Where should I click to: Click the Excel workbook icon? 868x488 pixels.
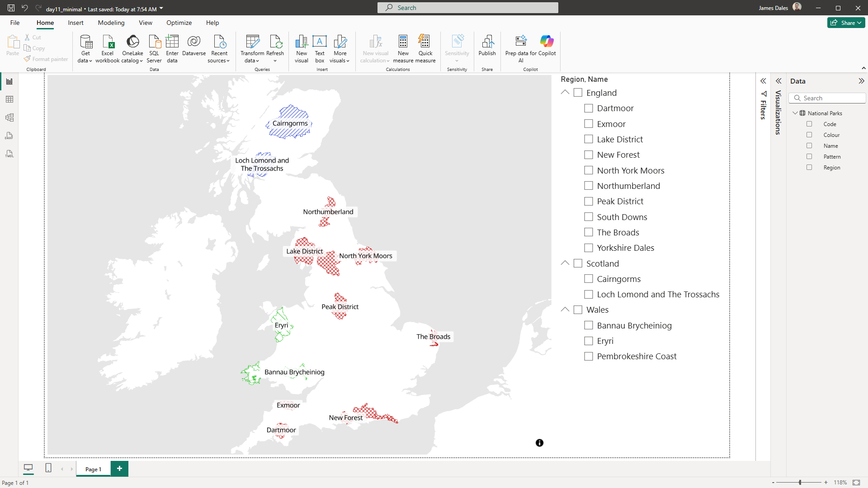pos(108,42)
